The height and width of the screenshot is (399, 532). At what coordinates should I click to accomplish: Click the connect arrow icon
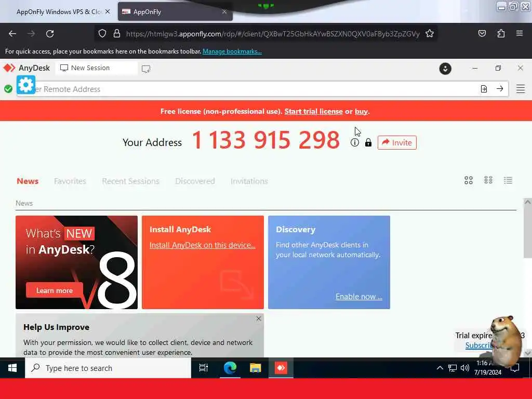click(500, 89)
